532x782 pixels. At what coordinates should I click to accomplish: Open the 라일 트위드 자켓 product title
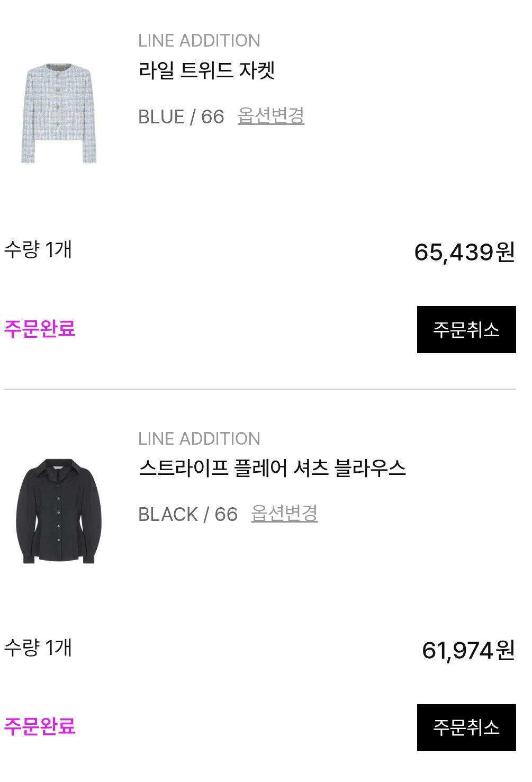(207, 70)
